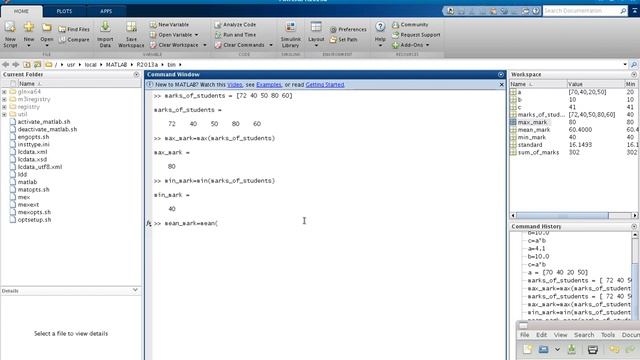Expand the util folder

pos(4,114)
